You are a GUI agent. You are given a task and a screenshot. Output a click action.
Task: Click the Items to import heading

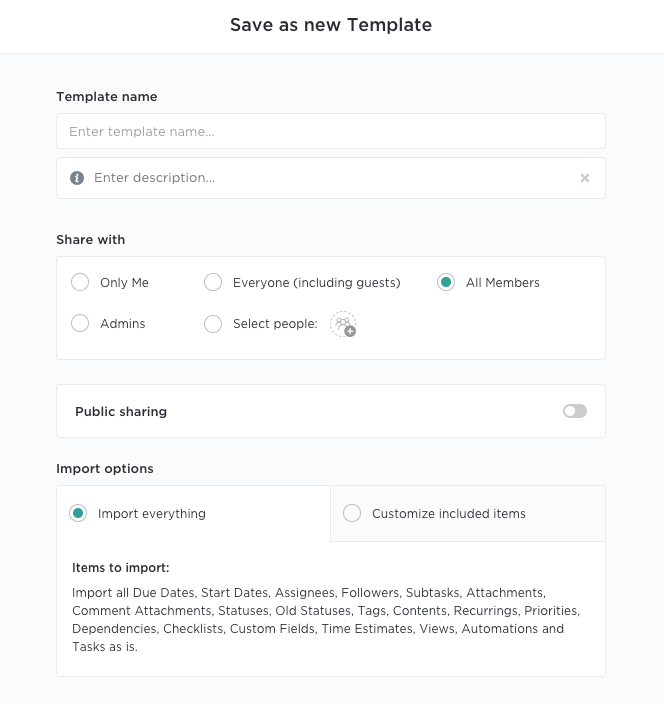coord(120,568)
